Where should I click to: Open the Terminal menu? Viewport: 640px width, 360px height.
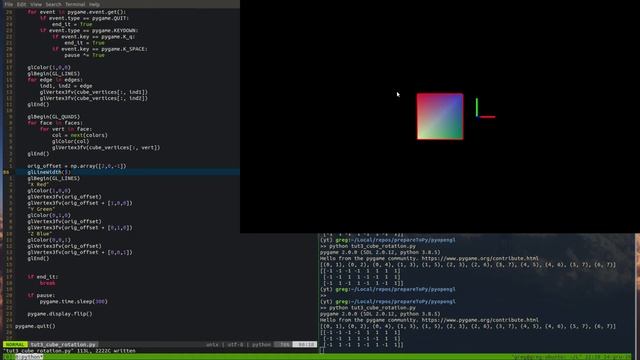pos(75,4)
